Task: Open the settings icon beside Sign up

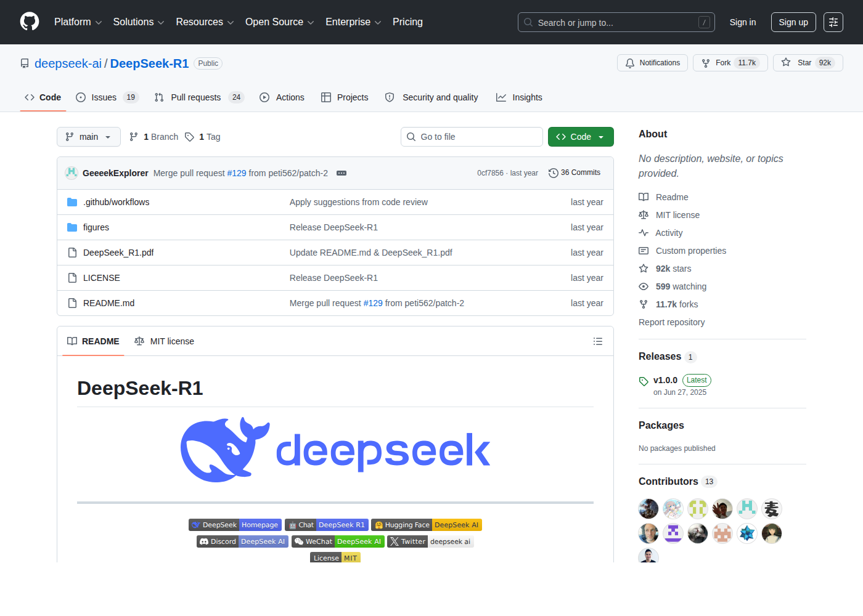Action: pos(833,22)
